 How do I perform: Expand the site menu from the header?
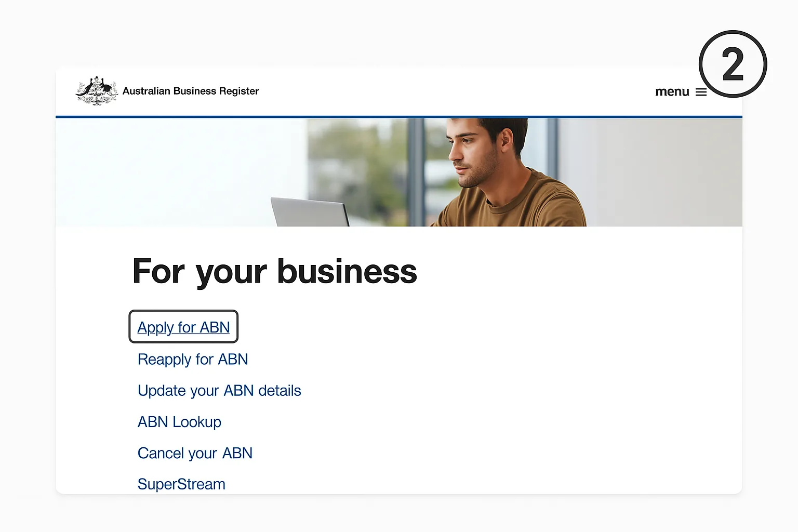pos(682,92)
